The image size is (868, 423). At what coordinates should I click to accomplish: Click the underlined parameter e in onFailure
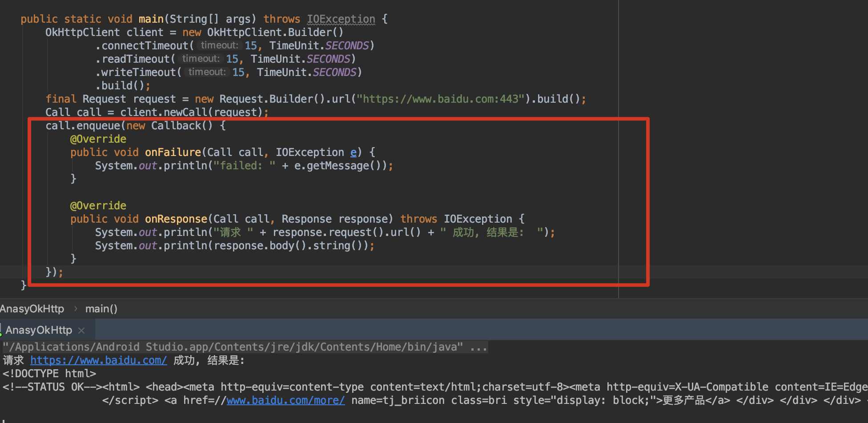(x=354, y=152)
